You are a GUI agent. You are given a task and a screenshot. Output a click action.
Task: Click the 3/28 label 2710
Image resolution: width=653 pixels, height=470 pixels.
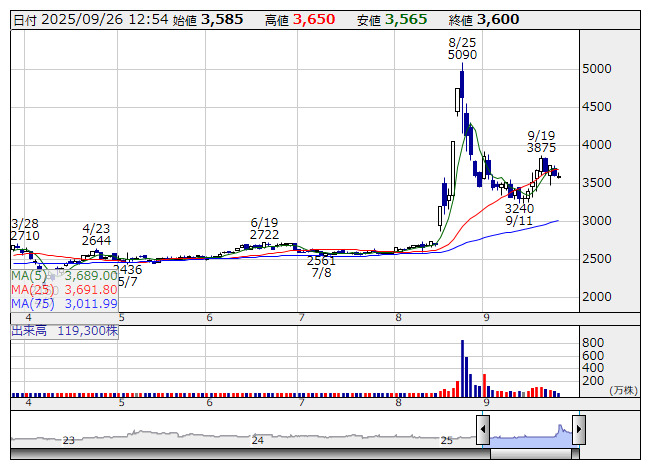(25, 235)
